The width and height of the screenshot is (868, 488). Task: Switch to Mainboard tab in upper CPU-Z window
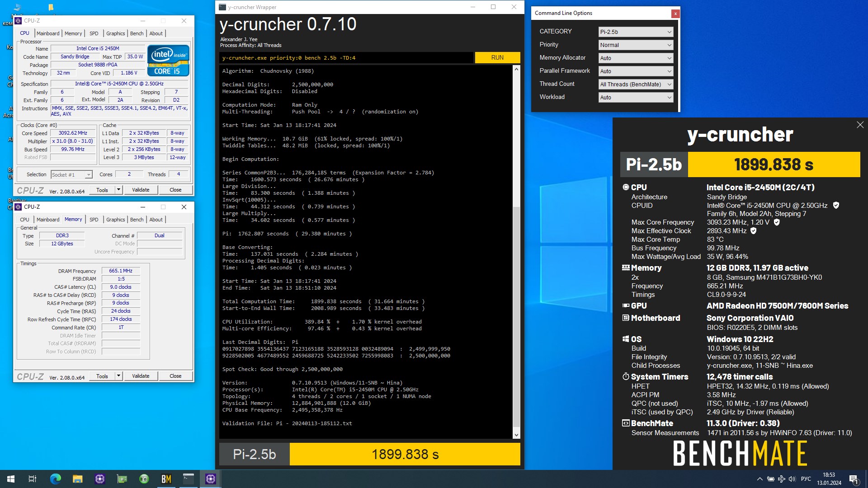(x=48, y=33)
